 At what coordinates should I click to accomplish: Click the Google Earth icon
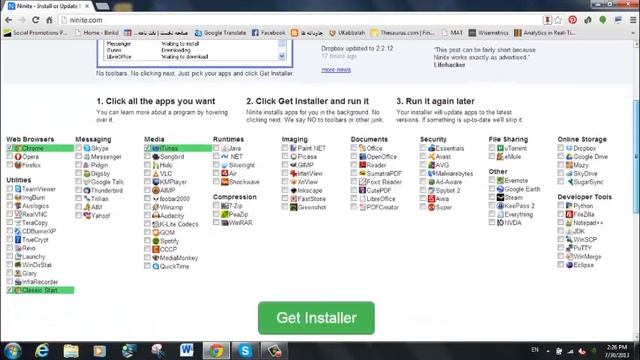click(x=500, y=189)
